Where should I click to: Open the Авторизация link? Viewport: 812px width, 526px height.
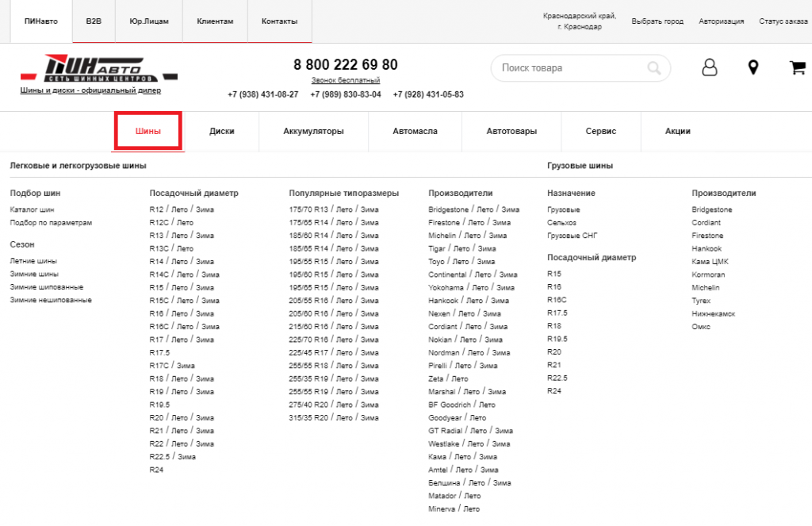pyautogui.click(x=721, y=21)
